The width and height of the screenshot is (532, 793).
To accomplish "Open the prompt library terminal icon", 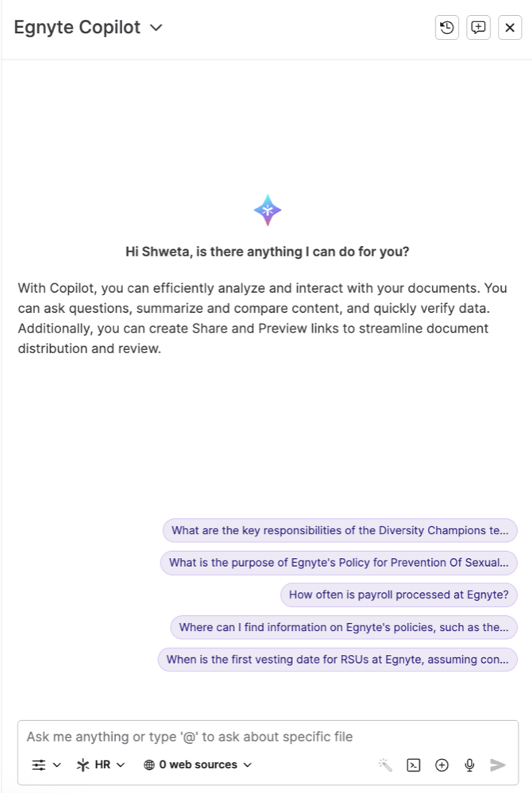I will pyautogui.click(x=414, y=764).
